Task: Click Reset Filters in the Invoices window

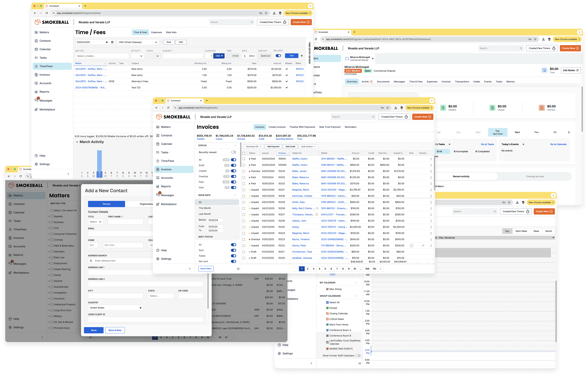Action: 206,269
